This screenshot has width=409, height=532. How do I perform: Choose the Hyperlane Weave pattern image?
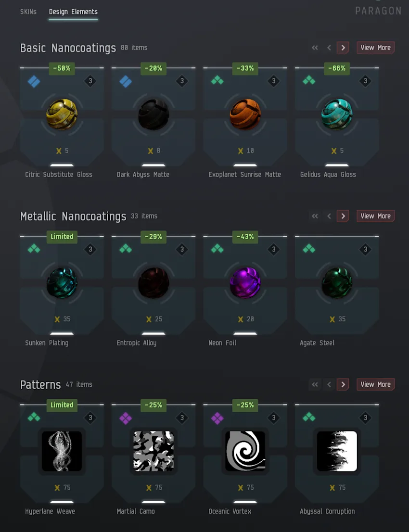coord(62,451)
